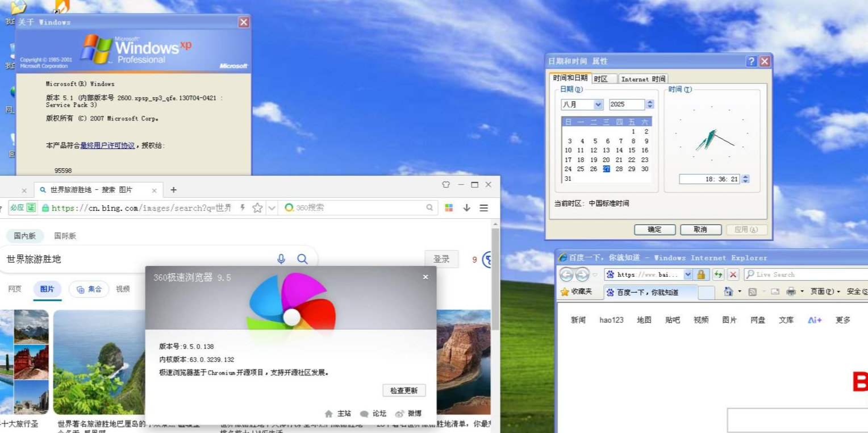Click the lightning speed-mode icon in 360 address bar
The image size is (868, 433).
coord(243,208)
